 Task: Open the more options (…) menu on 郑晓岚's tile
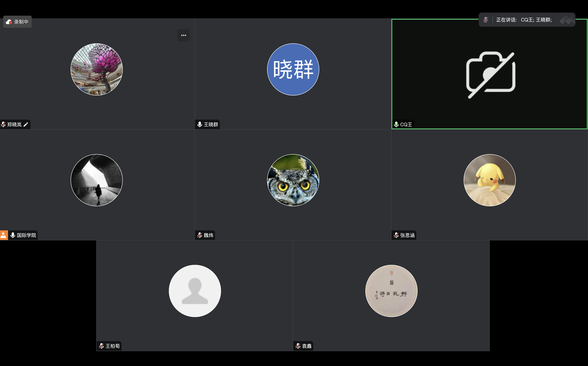[183, 35]
